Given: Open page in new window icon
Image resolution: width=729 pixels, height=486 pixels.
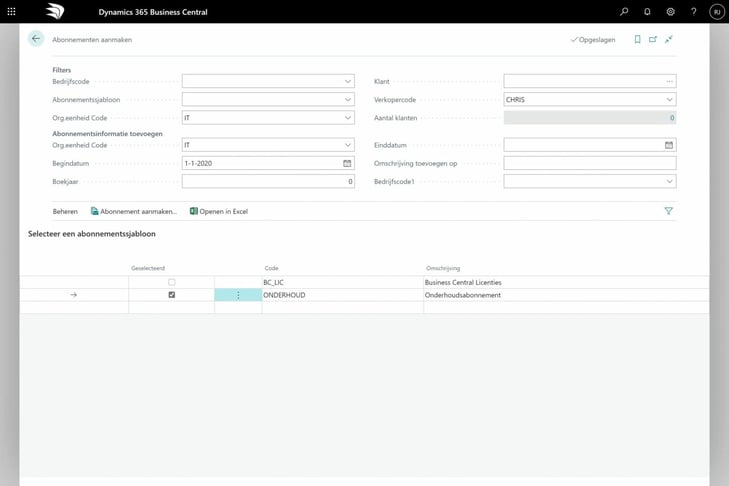Looking at the screenshot, I should click(653, 40).
